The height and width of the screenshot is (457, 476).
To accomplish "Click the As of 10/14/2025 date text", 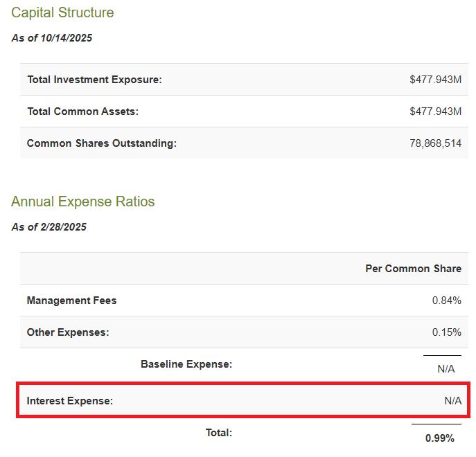I will tap(52, 38).
